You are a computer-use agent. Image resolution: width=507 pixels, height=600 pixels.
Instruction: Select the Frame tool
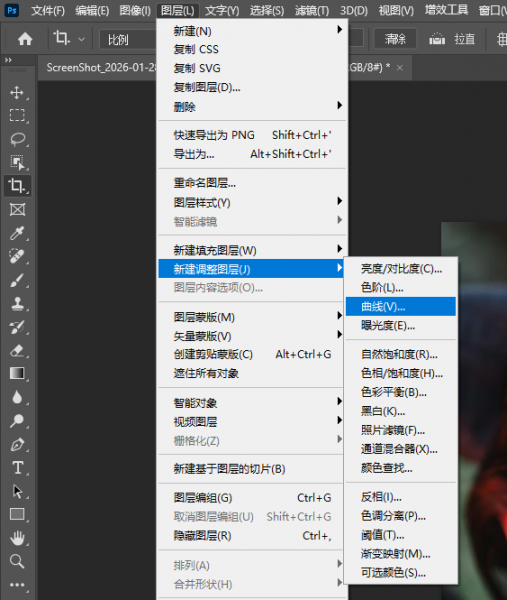click(17, 209)
